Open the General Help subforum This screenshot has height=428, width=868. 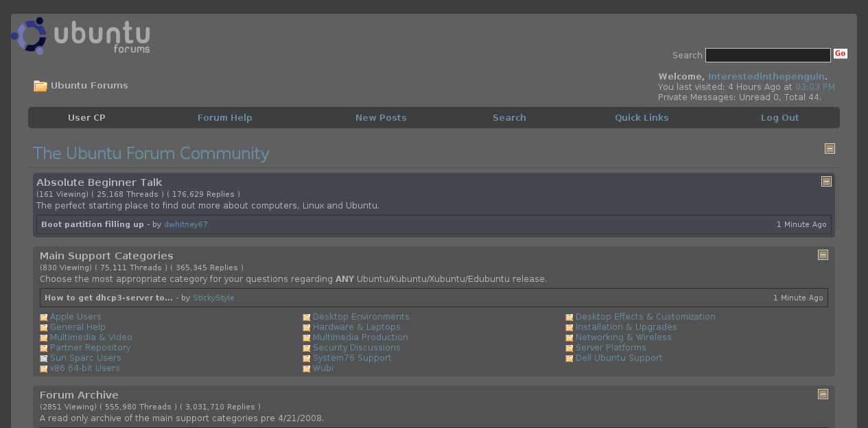coord(78,327)
